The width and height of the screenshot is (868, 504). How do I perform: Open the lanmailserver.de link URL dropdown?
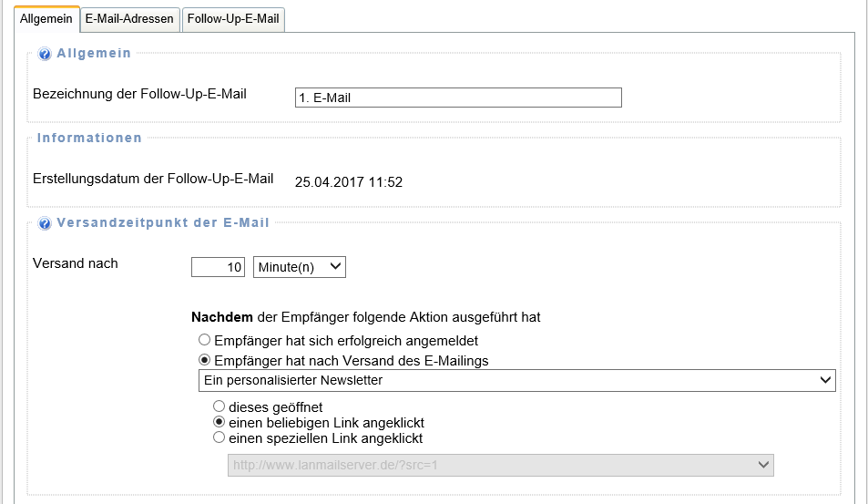click(500, 465)
